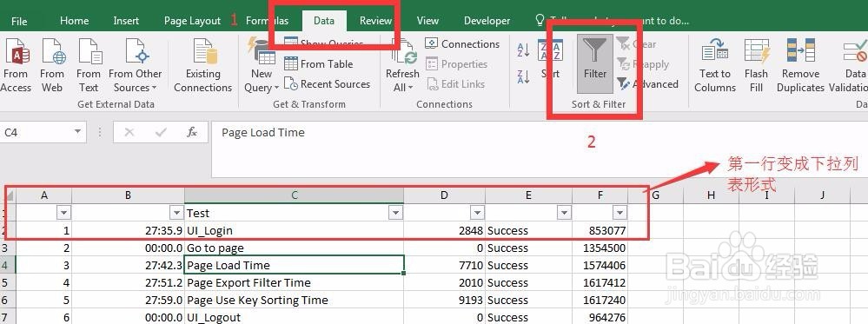Switch to the Page Layout tab

192,21
